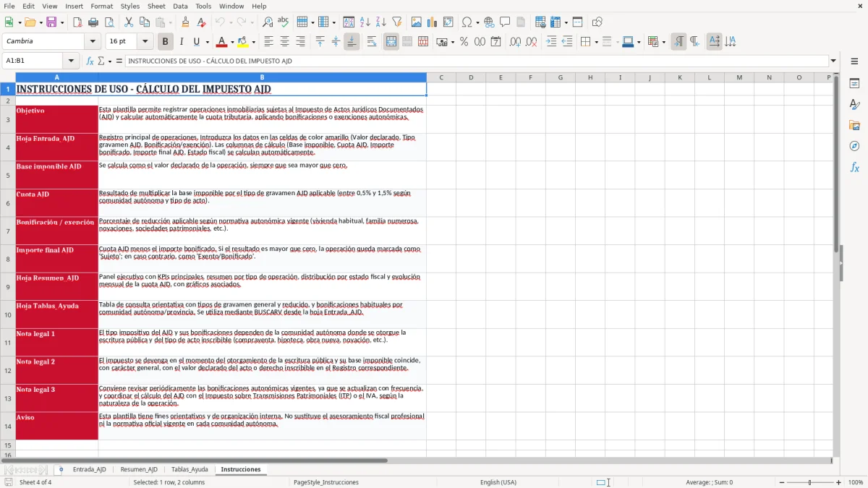
Task: Remove a decimal place
Action: [531, 42]
